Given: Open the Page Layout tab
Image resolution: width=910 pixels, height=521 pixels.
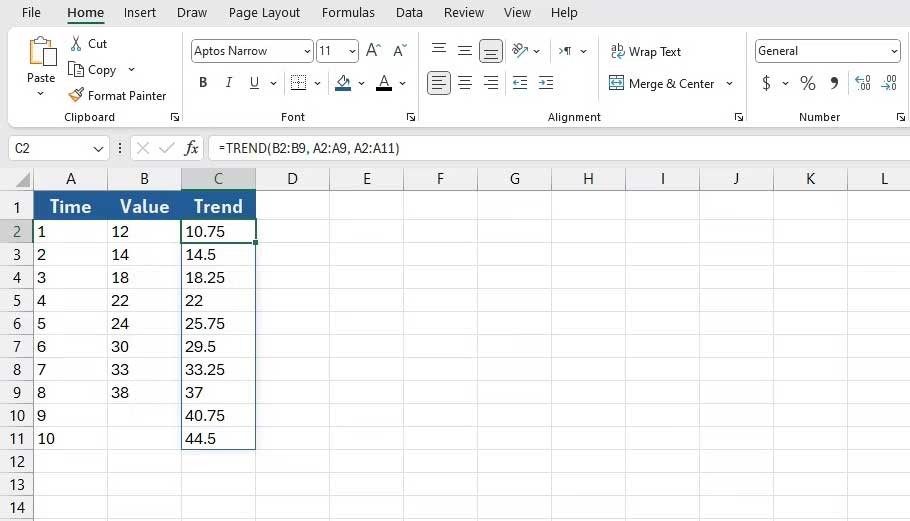Looking at the screenshot, I should pos(264,13).
